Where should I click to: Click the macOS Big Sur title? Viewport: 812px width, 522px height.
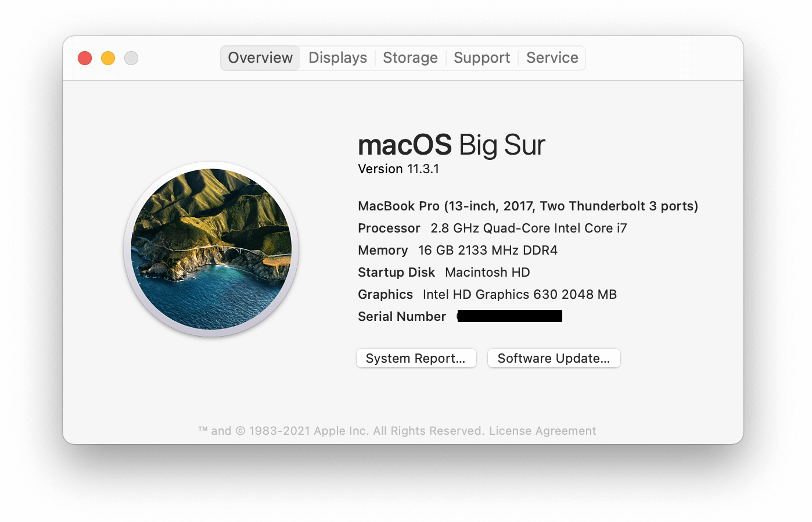point(451,145)
